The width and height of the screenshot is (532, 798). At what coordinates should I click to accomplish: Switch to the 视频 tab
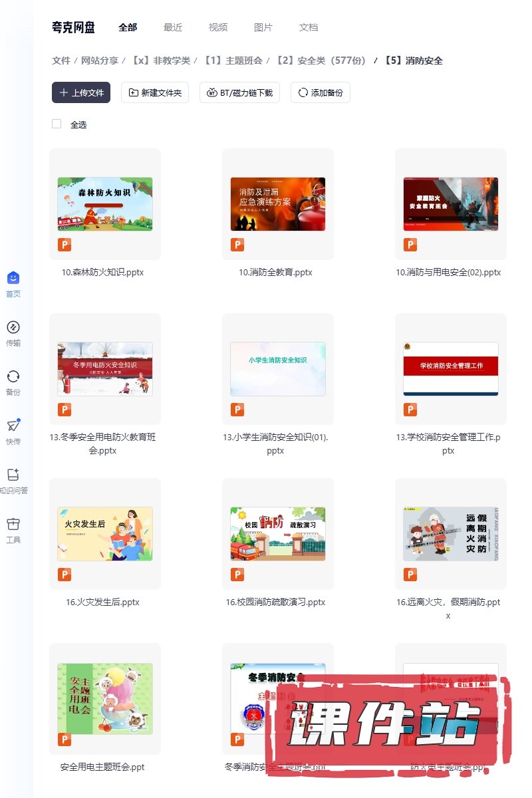(x=218, y=27)
